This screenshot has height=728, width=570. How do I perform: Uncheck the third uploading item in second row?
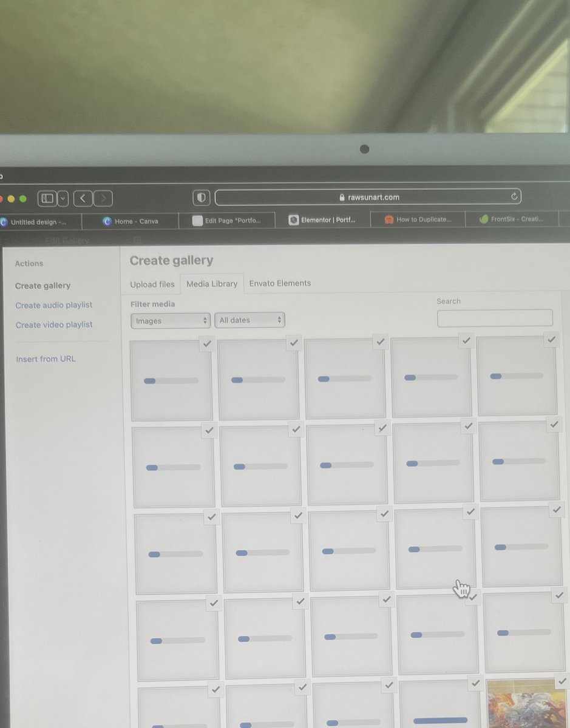[382, 428]
